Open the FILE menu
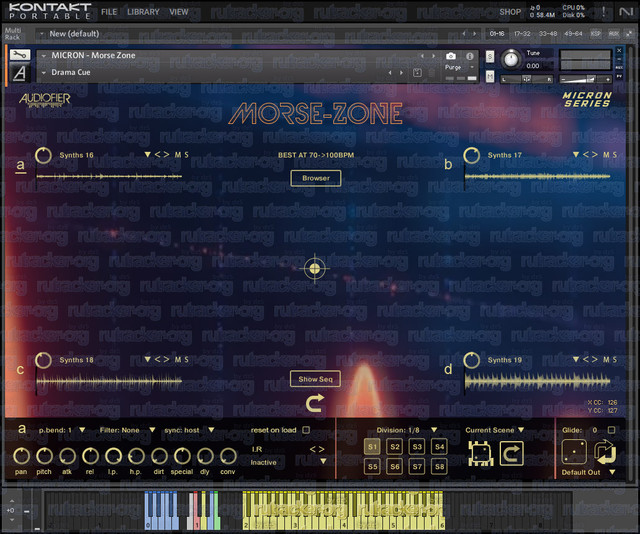The width and height of the screenshot is (640, 534). tap(109, 12)
